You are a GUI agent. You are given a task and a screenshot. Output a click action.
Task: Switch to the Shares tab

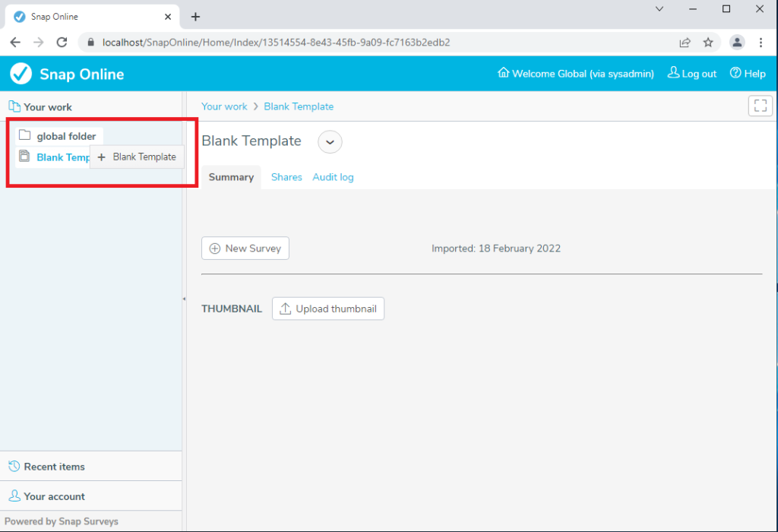point(286,176)
